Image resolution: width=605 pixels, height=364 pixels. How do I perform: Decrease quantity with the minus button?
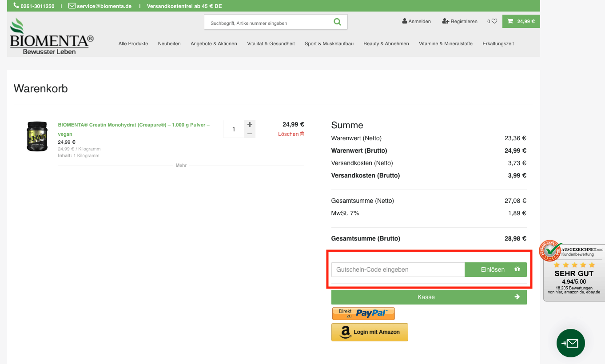coord(250,134)
